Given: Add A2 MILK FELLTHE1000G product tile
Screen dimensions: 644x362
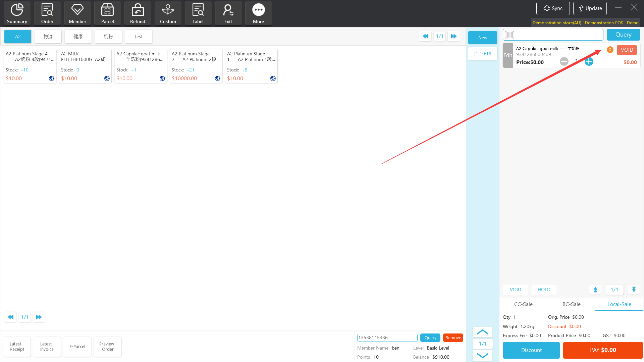Looking at the screenshot, I should (85, 66).
